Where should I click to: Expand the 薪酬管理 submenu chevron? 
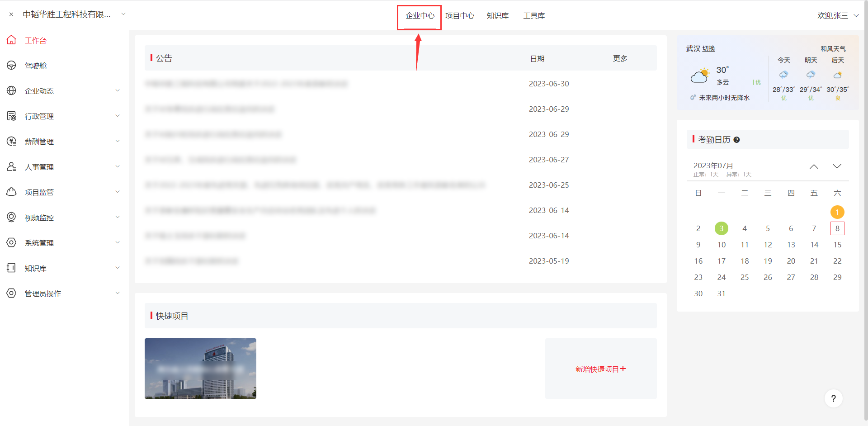(x=118, y=141)
